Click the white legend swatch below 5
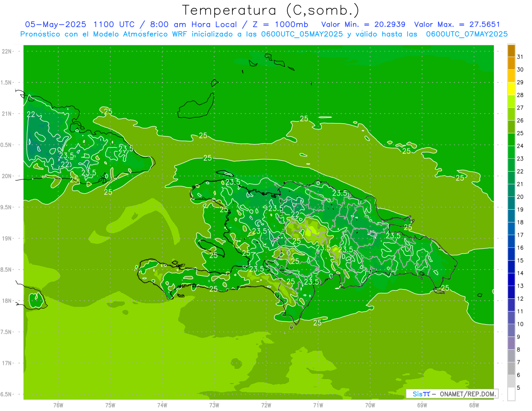This screenshot has width=532, height=411. click(x=511, y=394)
